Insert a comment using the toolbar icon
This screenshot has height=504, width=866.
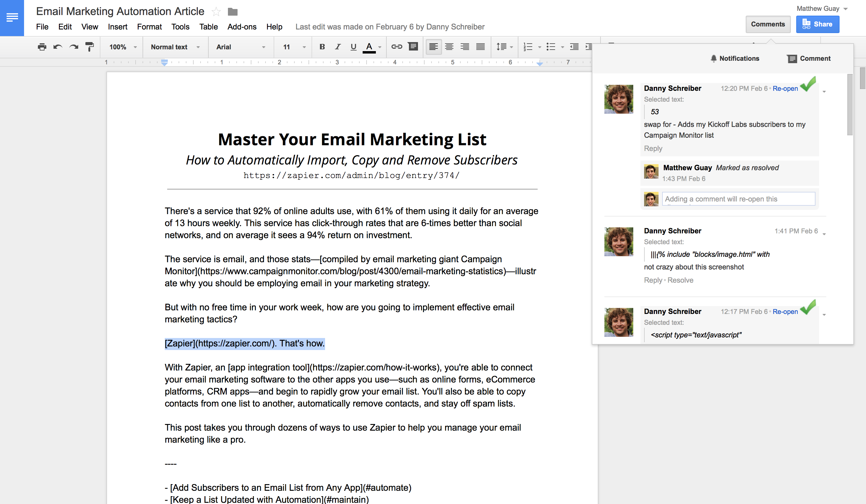coord(413,46)
